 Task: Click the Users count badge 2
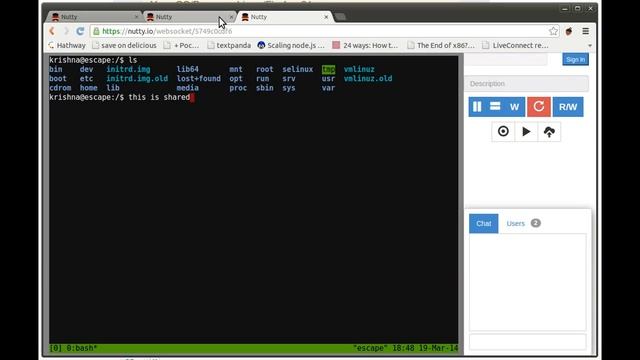pyautogui.click(x=536, y=223)
